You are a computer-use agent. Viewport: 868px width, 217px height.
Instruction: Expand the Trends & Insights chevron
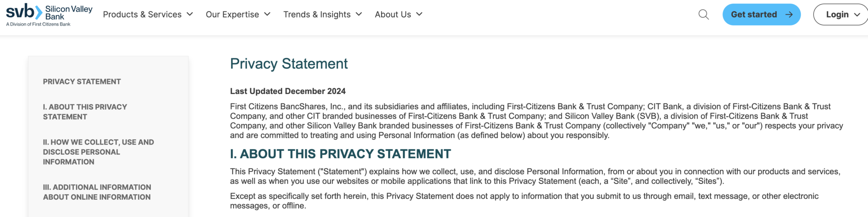pos(359,14)
